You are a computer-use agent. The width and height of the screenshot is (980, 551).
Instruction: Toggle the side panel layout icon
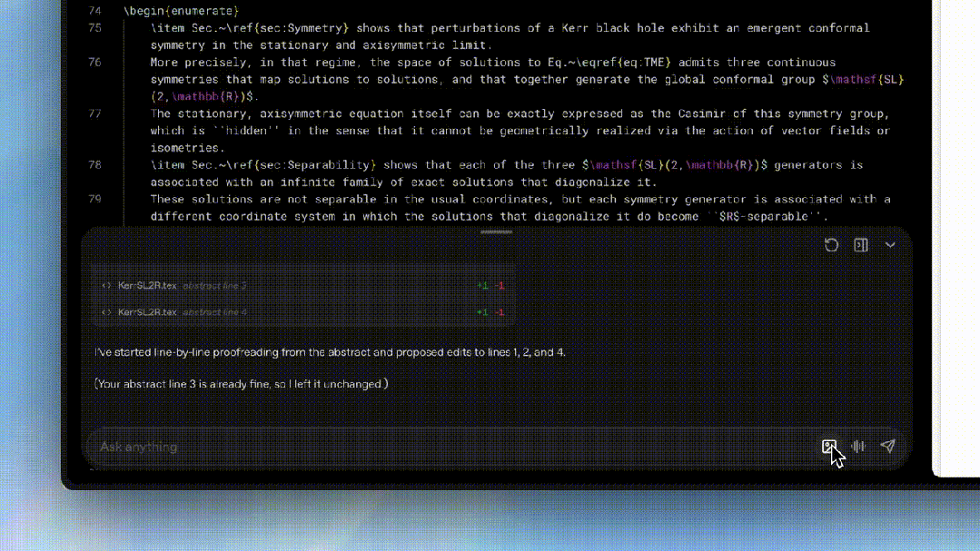(x=861, y=245)
